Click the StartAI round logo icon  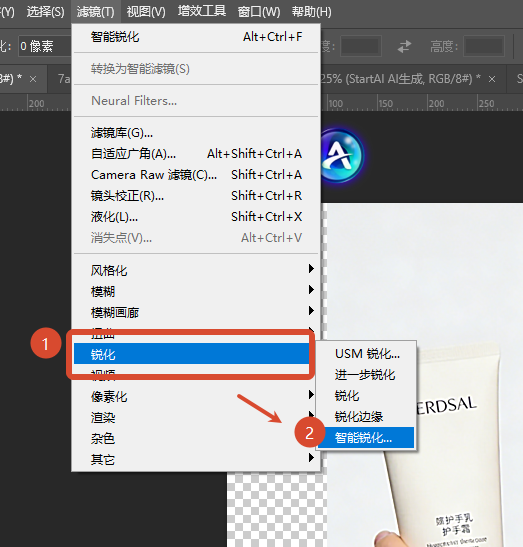click(342, 156)
